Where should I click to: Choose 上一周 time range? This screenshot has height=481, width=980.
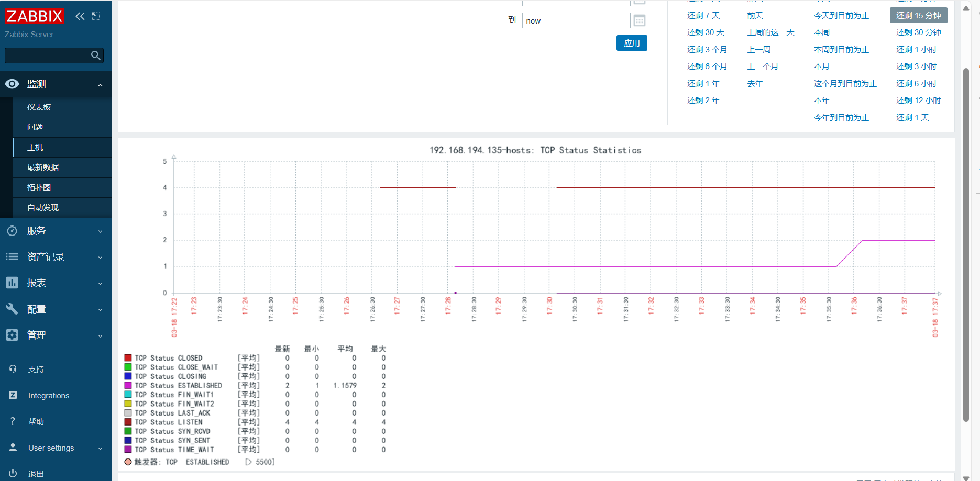[759, 50]
